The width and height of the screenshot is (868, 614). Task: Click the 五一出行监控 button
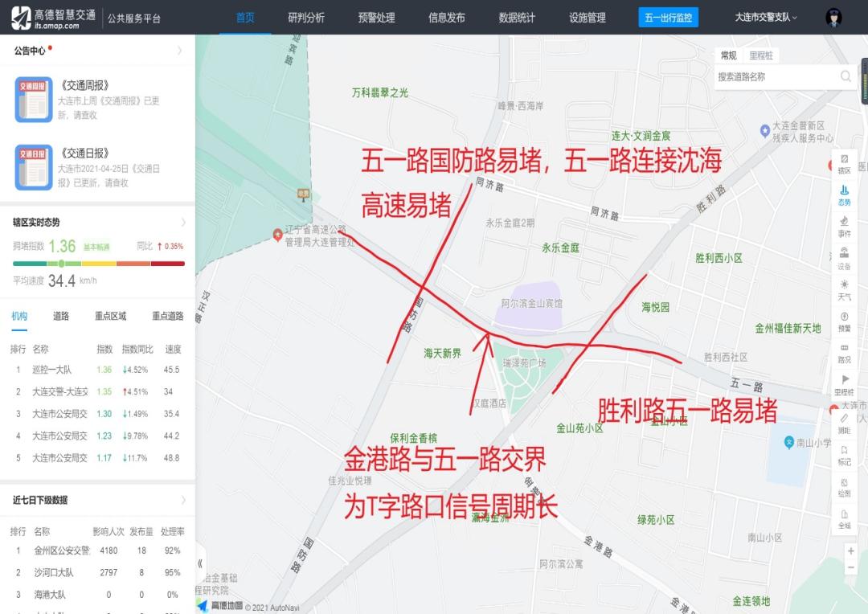[668, 18]
